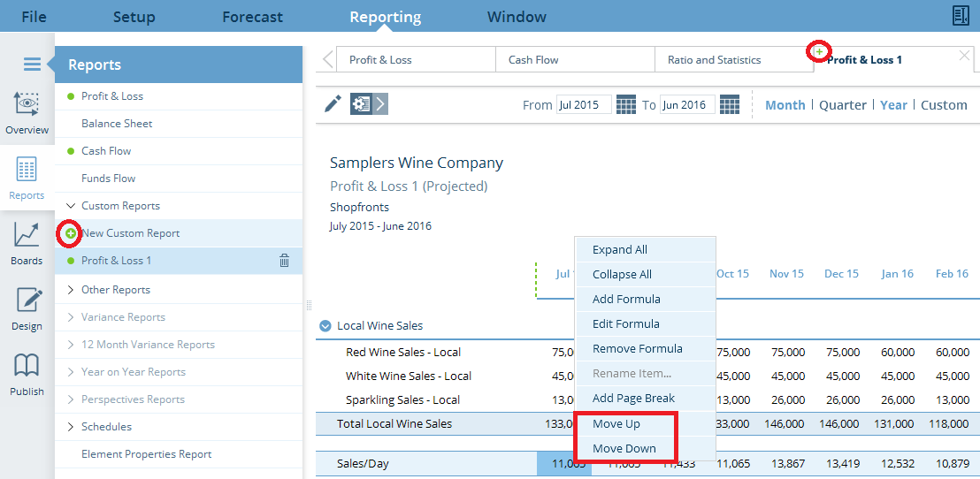Viewport: 980px width, 479px height.
Task: Toggle the Quarter period view
Action: coord(842,105)
